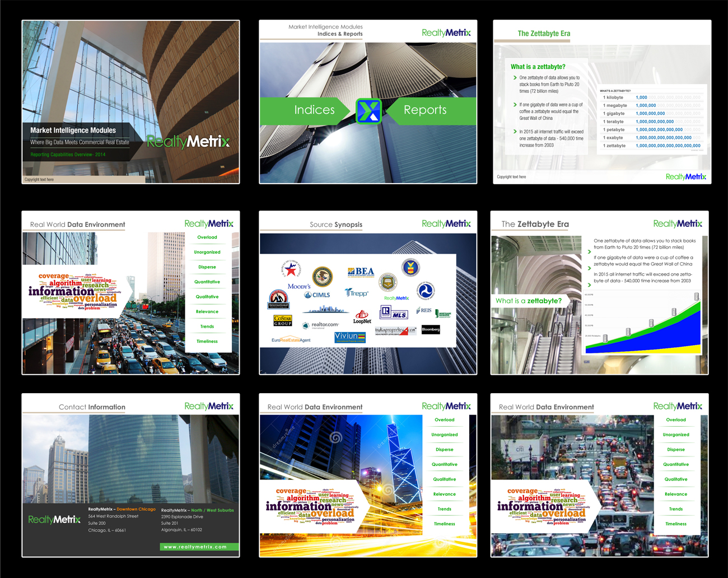Select the MLS logo on Source Synopsis
The width and height of the screenshot is (728, 578).
point(400,315)
